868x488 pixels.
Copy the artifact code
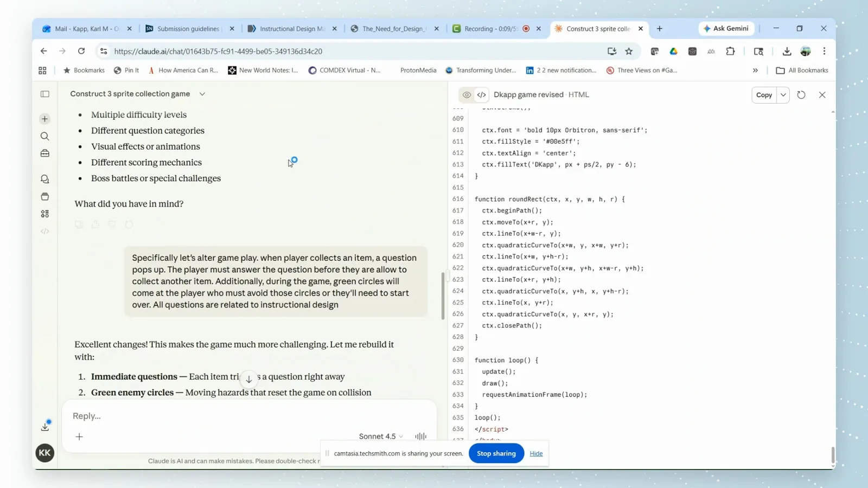click(764, 95)
